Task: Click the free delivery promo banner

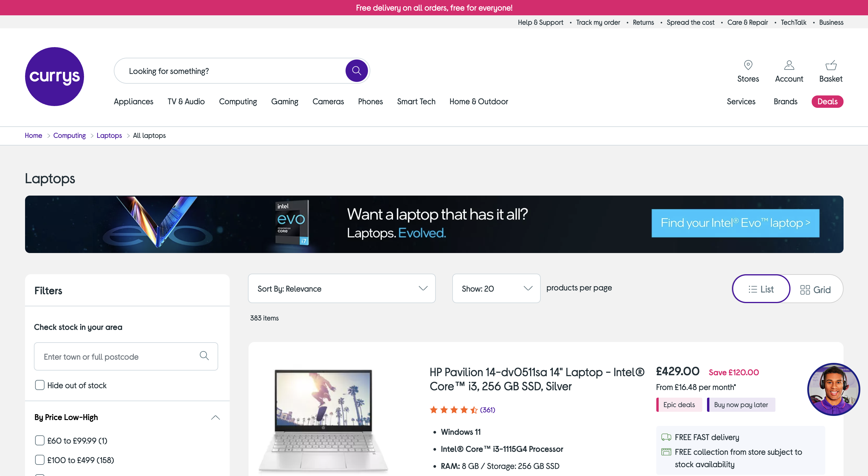Action: 434,7
